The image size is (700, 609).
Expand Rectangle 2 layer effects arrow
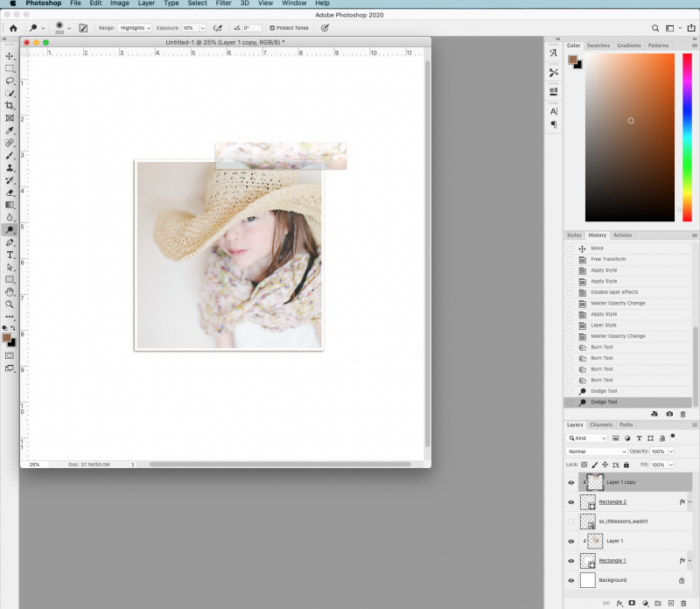[689, 502]
